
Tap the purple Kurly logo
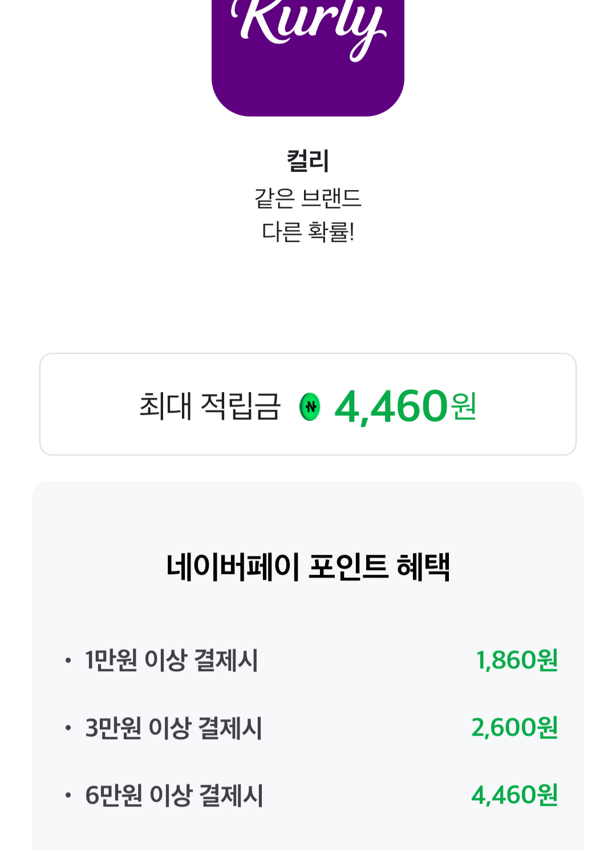(308, 51)
